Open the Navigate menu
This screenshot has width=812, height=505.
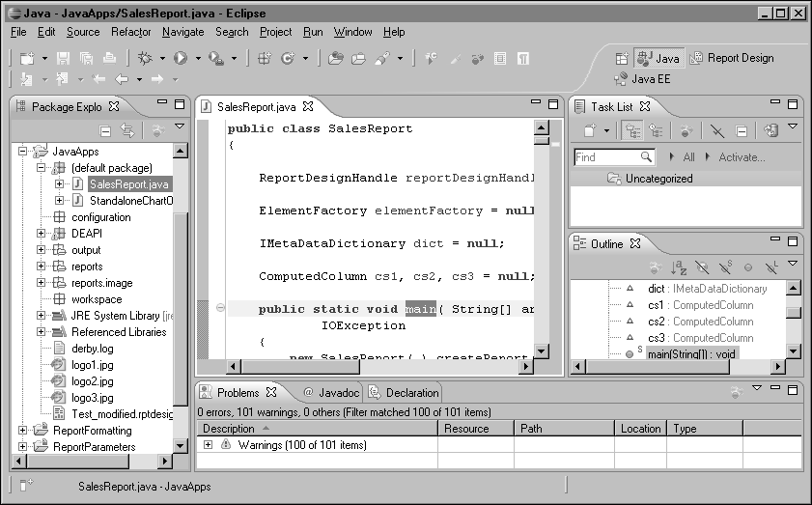(182, 32)
